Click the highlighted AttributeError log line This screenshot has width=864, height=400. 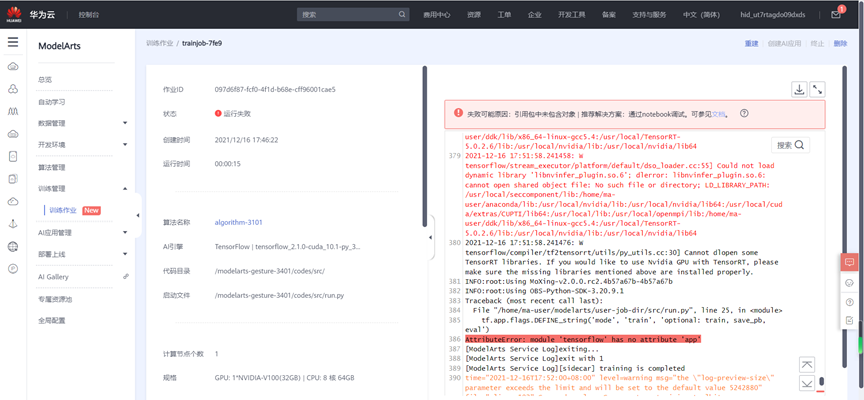click(x=583, y=339)
